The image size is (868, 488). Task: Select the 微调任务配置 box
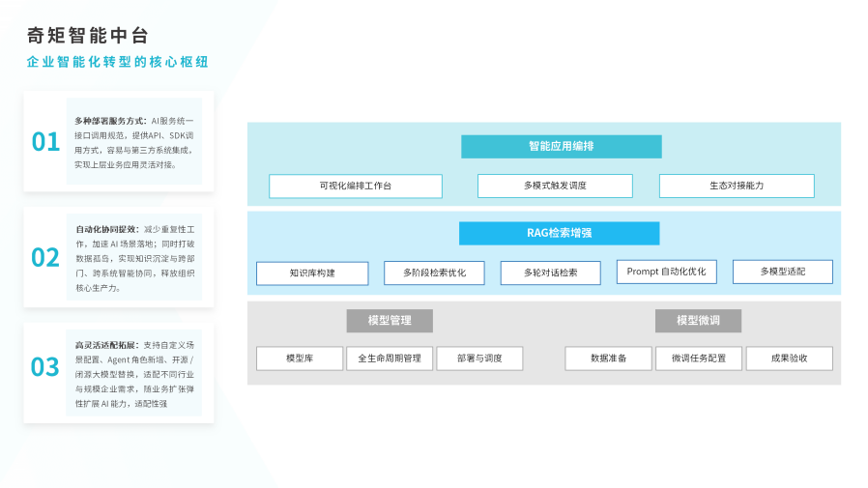tap(698, 359)
